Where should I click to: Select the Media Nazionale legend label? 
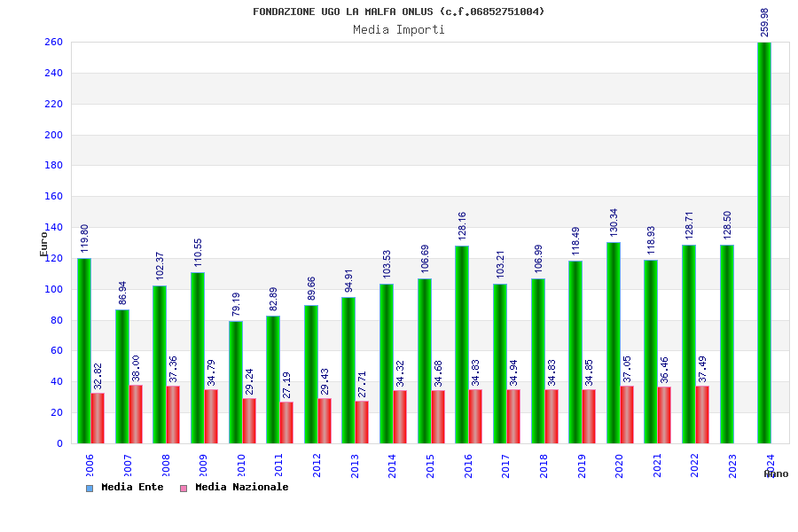[242, 487]
